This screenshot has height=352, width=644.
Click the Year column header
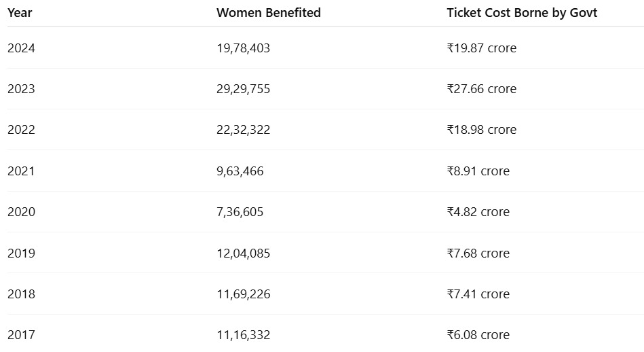coord(20,13)
